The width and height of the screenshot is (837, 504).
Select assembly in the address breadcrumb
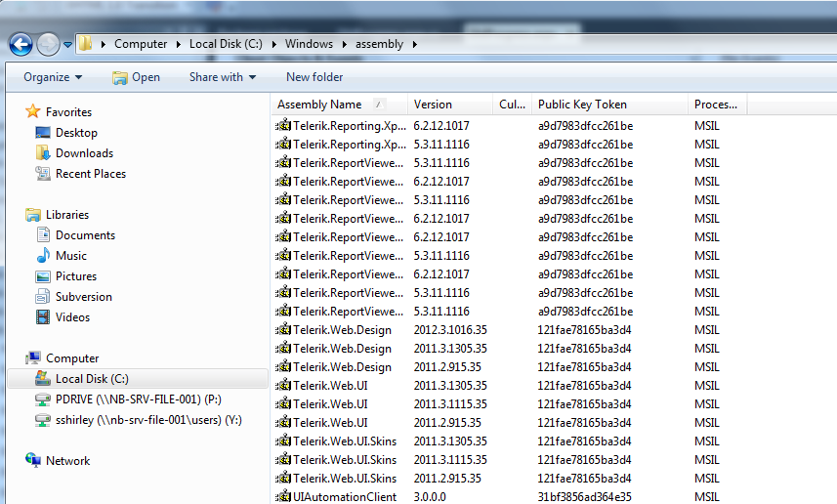coord(379,44)
